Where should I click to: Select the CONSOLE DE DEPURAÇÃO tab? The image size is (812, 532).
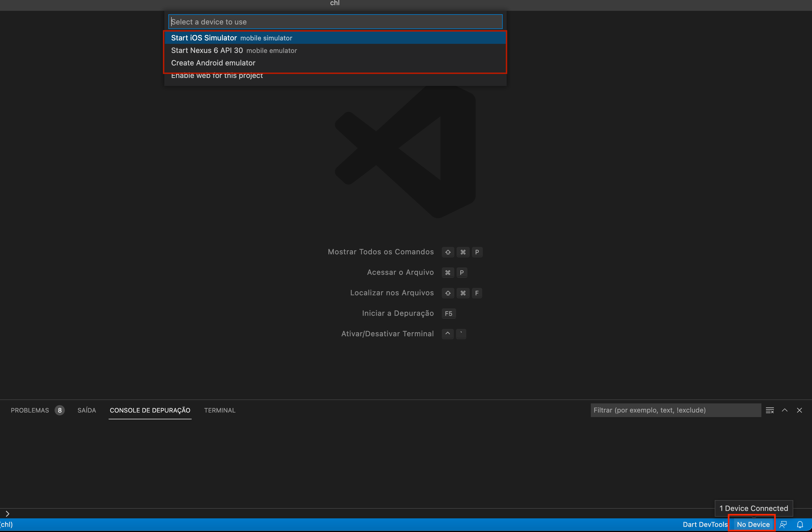(x=150, y=411)
